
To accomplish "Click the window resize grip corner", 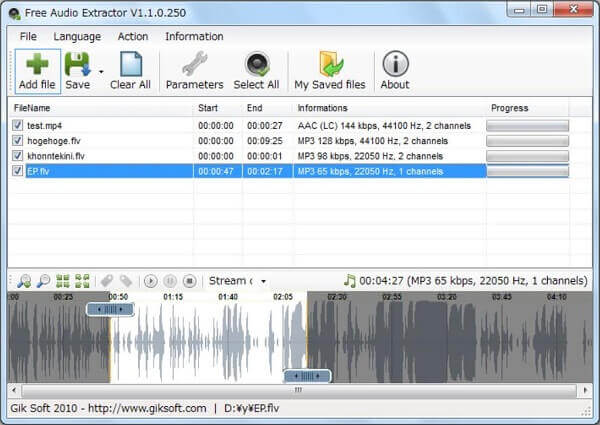I will (x=585, y=411).
